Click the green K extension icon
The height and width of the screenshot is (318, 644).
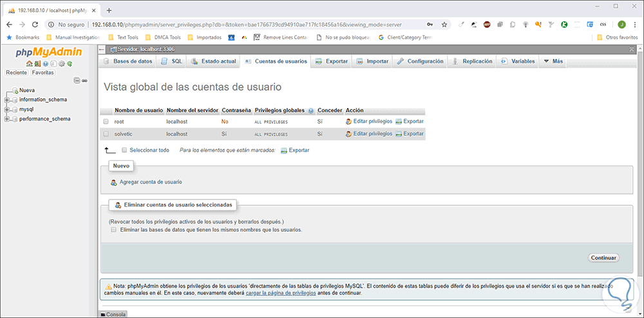564,24
